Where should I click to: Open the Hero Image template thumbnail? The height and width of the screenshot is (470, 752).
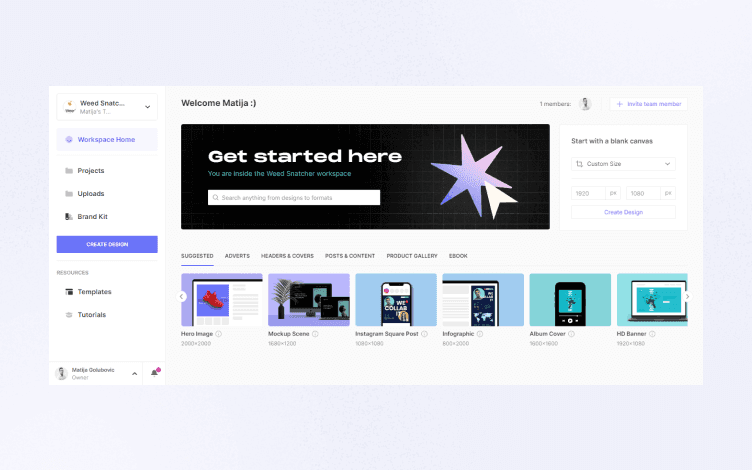pyautogui.click(x=222, y=300)
